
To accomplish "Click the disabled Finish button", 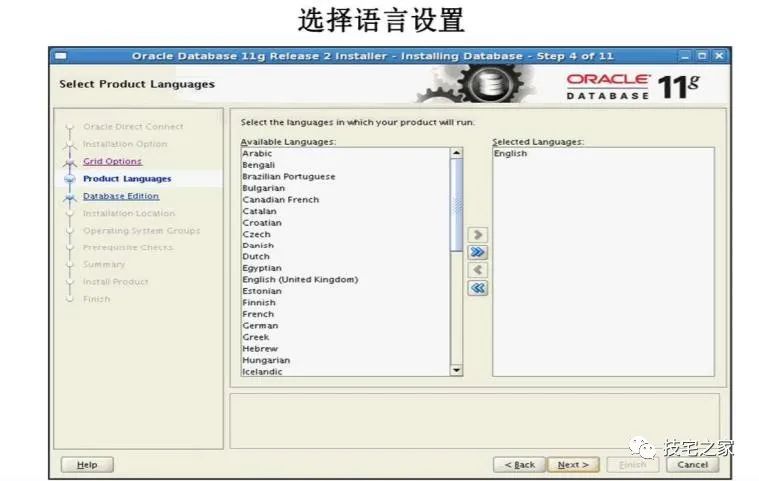I will click(x=633, y=465).
